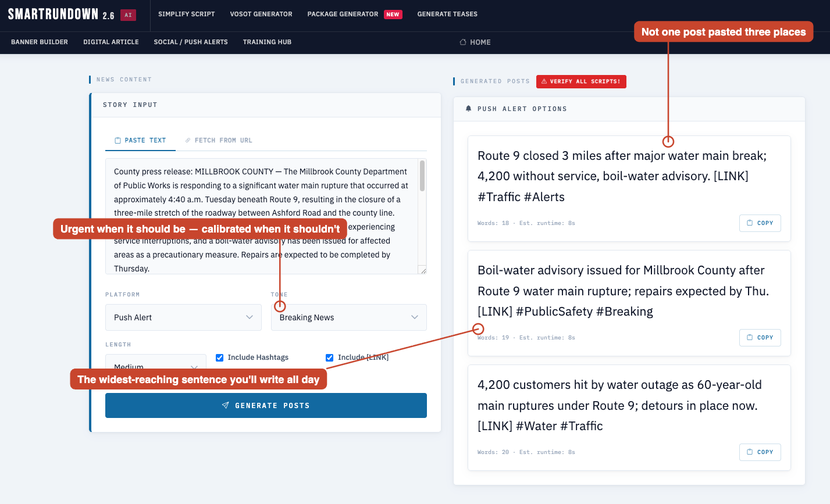
Task: Copy the Boil-water advisory issued post
Action: (760, 338)
